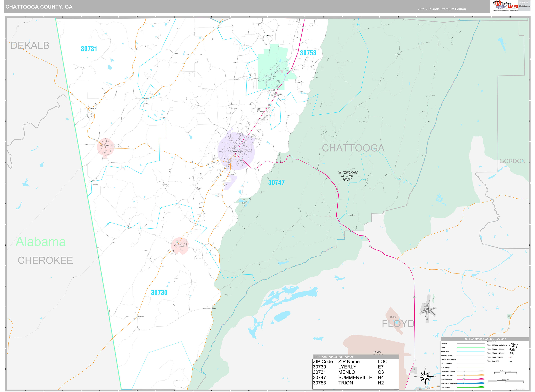Click the US Highways shield in legend
This screenshot has height=392, width=535.
point(464,379)
